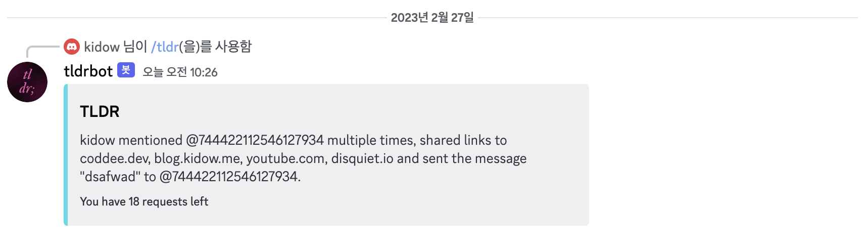Click the cyan color bar of embed
The width and height of the screenshot is (868, 245).
tap(66, 155)
